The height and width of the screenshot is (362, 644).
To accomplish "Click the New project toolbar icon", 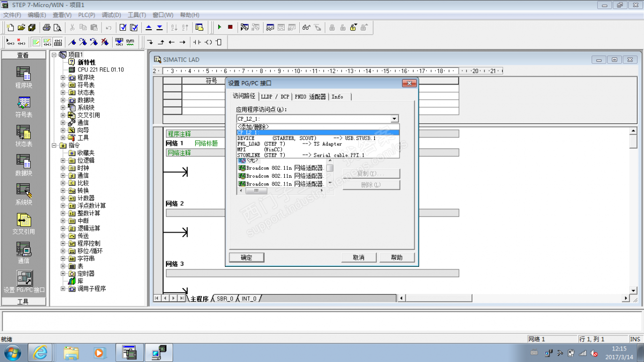I will pyautogui.click(x=10, y=27).
